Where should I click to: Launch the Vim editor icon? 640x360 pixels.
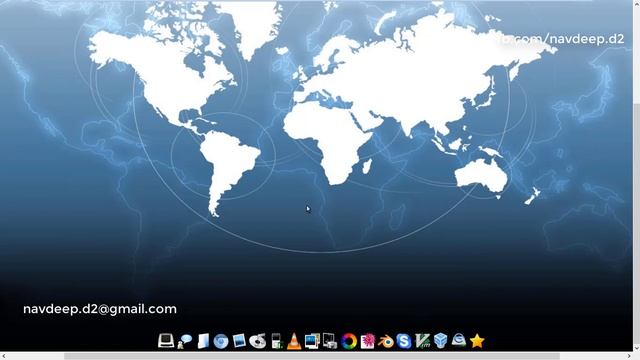[x=422, y=341]
